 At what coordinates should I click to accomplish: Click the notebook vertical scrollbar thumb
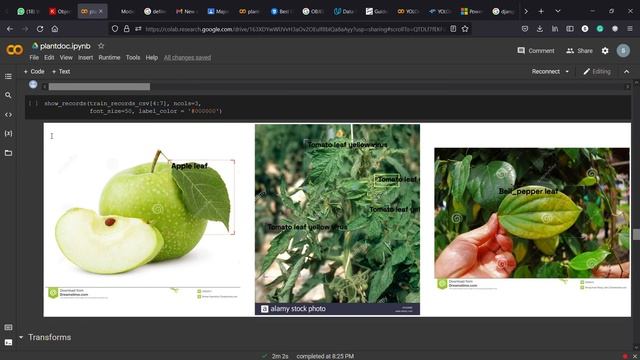click(636, 234)
